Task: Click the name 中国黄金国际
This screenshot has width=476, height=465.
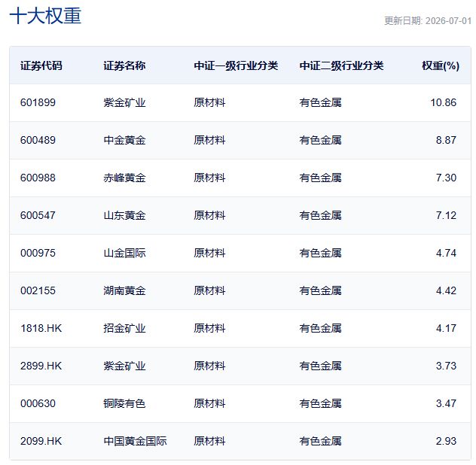Action: pos(135,441)
